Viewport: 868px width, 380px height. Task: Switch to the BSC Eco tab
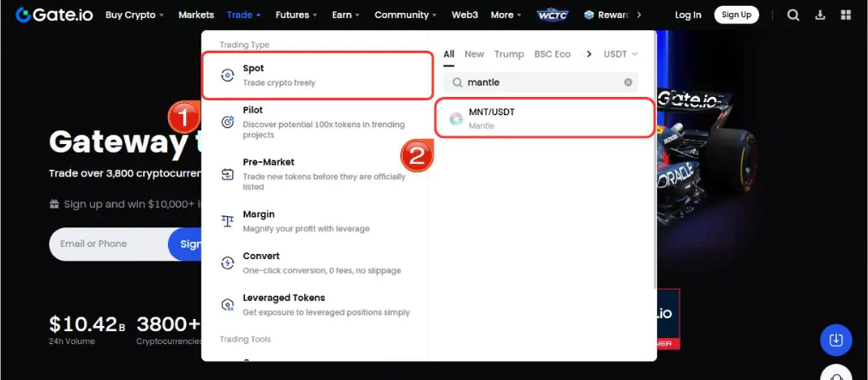click(x=552, y=54)
